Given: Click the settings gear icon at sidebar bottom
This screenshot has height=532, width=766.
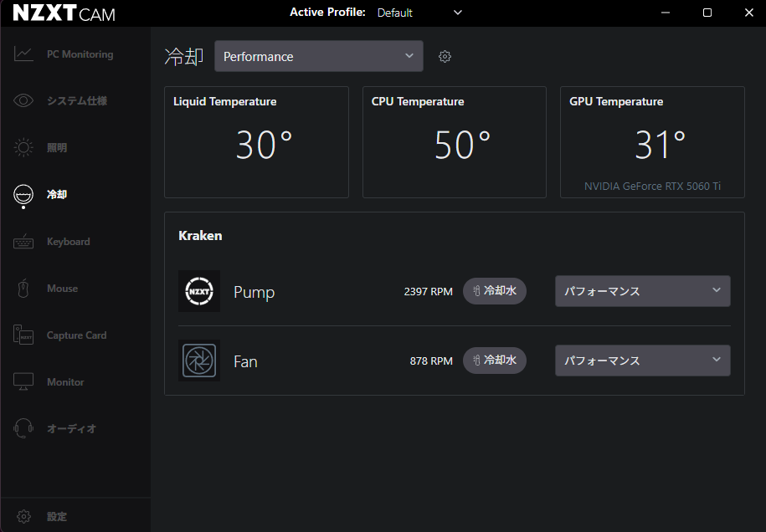Looking at the screenshot, I should point(23,516).
